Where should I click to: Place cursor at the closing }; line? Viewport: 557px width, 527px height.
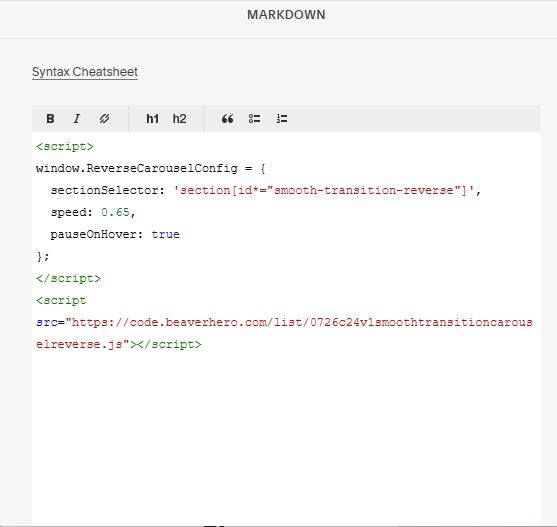click(x=43, y=256)
